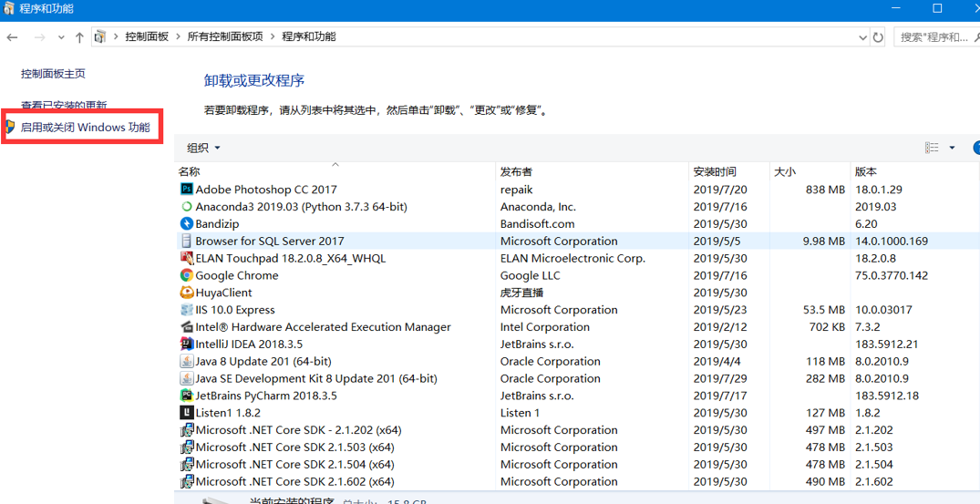Refresh the program list
Screen dimensions: 980x504
coord(878,37)
